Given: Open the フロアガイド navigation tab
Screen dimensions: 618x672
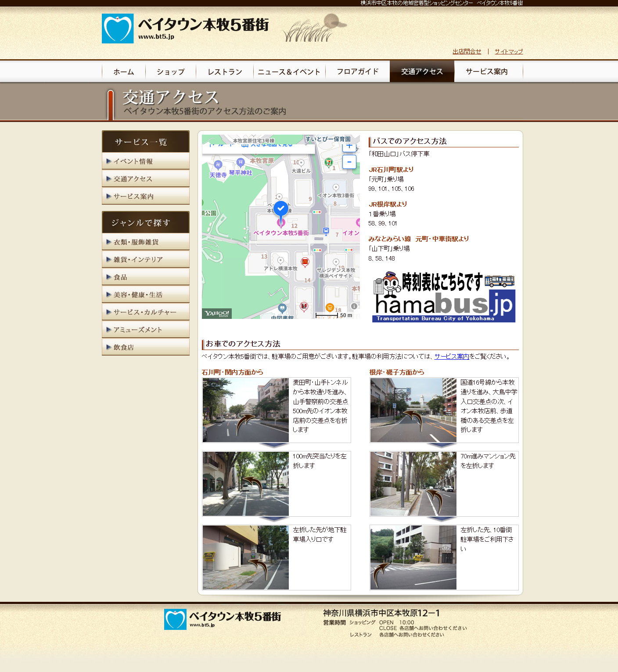Looking at the screenshot, I should 357,71.
